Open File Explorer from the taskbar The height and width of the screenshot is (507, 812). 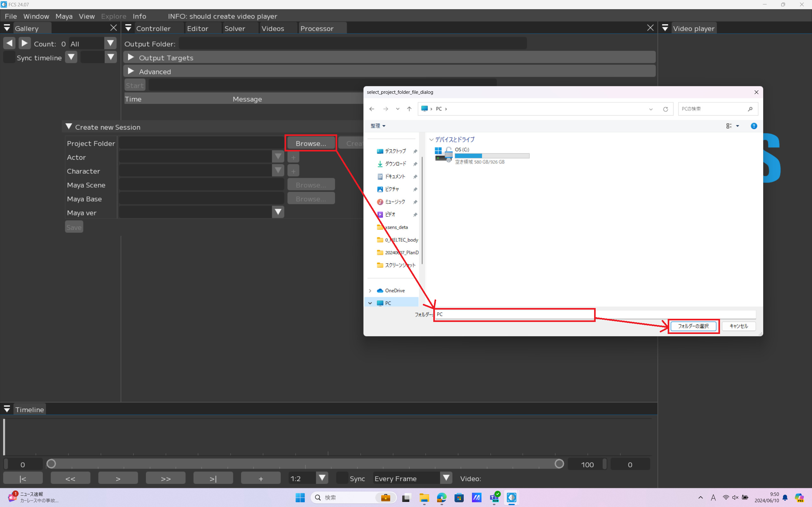[x=424, y=497]
